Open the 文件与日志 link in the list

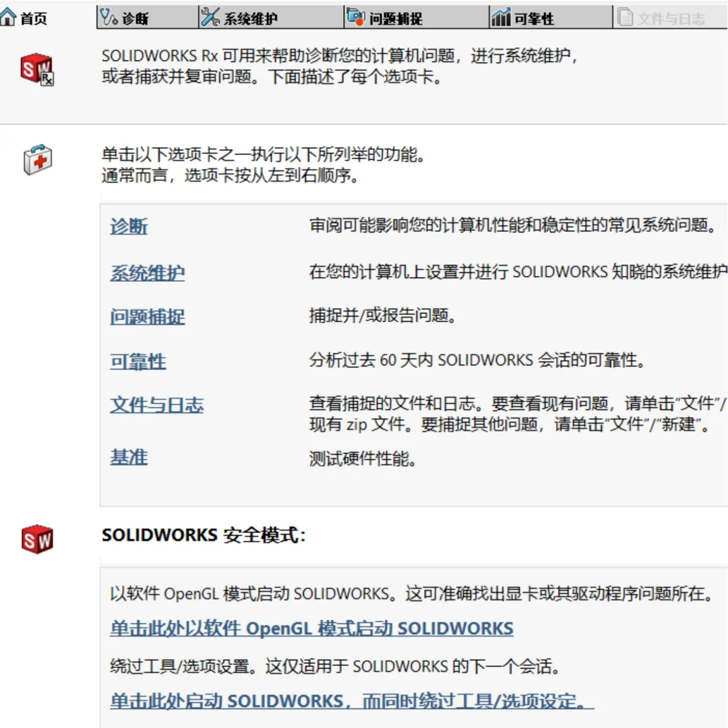point(156,405)
